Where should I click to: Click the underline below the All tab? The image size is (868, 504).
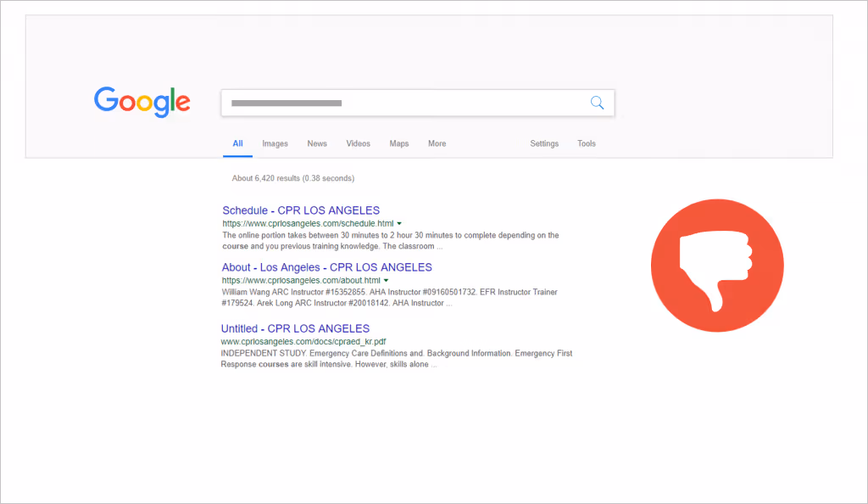[x=237, y=154]
